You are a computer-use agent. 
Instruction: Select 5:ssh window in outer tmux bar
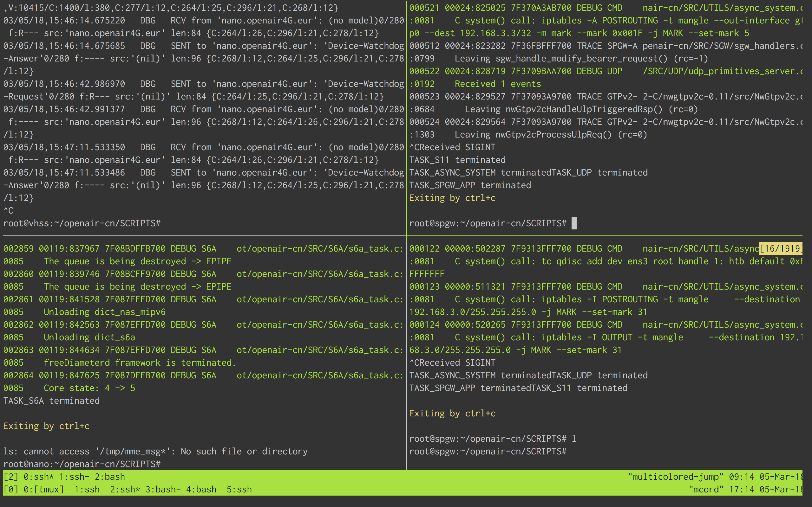pyautogui.click(x=239, y=489)
